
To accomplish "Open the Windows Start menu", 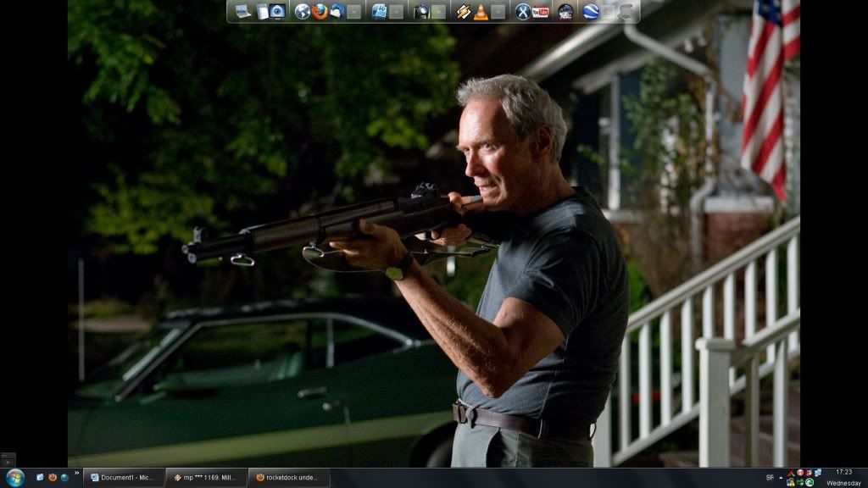I will point(15,478).
